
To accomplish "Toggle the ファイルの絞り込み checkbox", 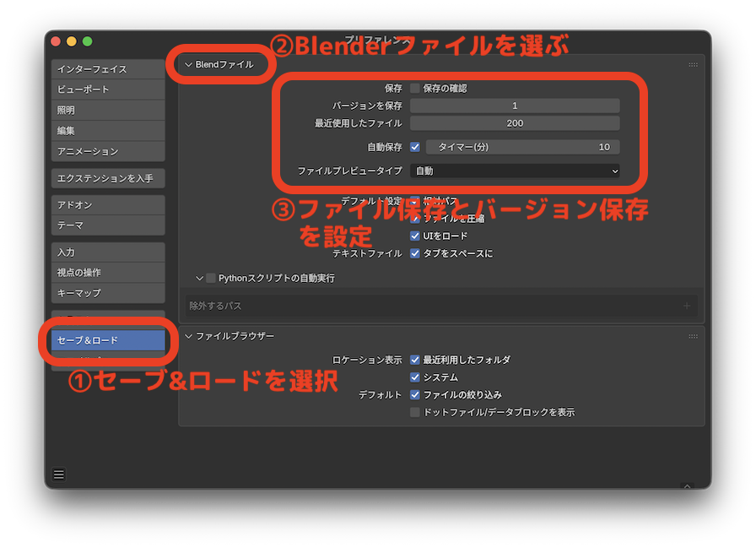I will [414, 395].
